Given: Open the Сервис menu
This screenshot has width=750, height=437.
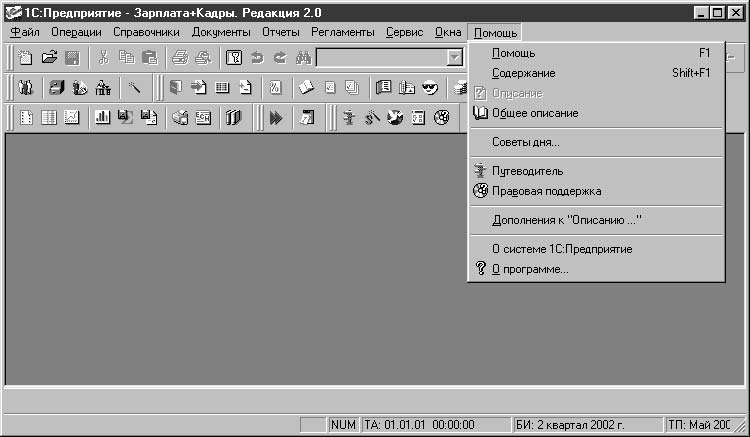Looking at the screenshot, I should coord(404,32).
